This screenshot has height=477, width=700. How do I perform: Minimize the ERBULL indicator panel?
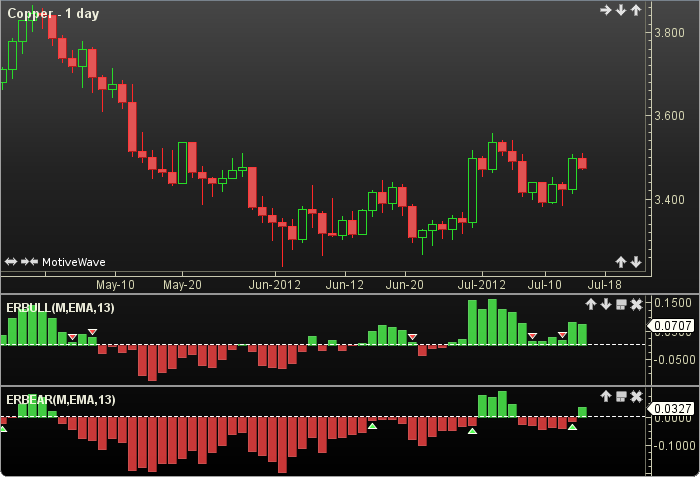621,305
